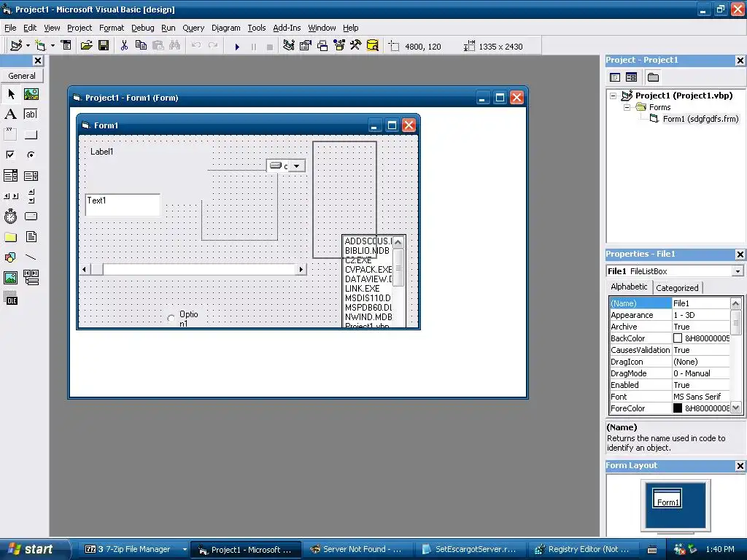Select the Label control tool
The image size is (747, 560).
(x=10, y=114)
